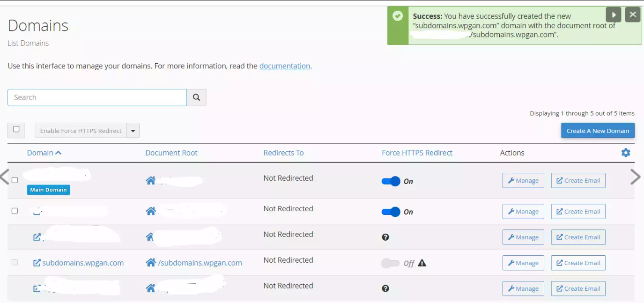This screenshot has height=303, width=644.
Task: Click the search magnifier icon
Action: (x=196, y=97)
